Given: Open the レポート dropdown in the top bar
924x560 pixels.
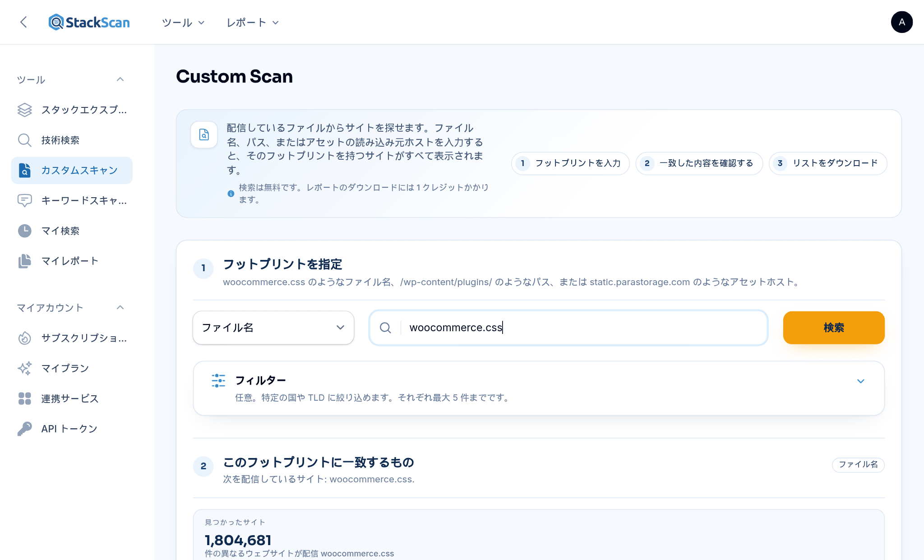Looking at the screenshot, I should pyautogui.click(x=253, y=23).
